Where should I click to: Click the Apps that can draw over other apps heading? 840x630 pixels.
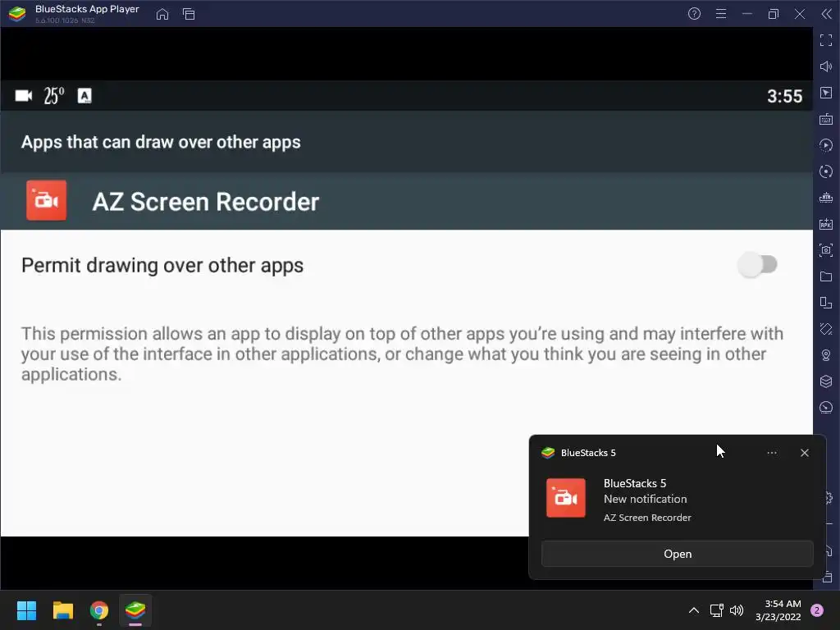coord(161,143)
